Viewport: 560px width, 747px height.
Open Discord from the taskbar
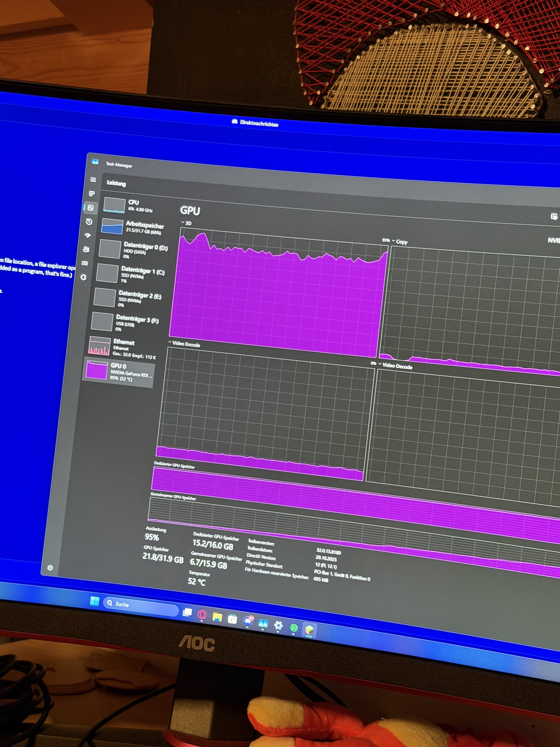coord(248,621)
